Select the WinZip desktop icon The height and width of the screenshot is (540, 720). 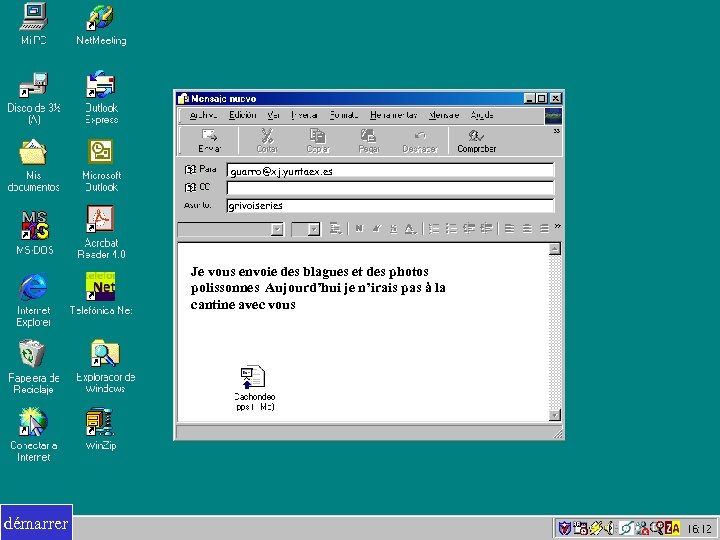pyautogui.click(x=101, y=429)
